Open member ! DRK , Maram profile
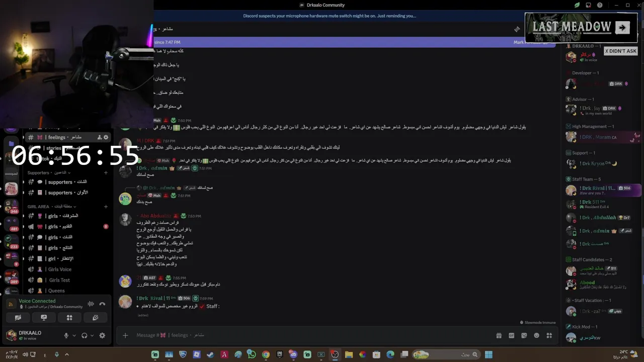Image resolution: width=644 pixels, height=362 pixels. pyautogui.click(x=602, y=137)
